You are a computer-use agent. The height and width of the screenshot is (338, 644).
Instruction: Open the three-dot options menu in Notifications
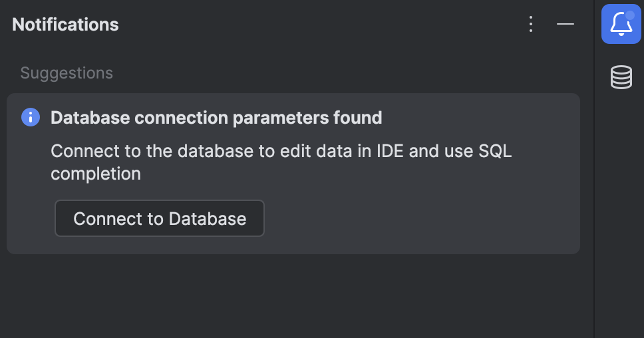[x=531, y=25]
